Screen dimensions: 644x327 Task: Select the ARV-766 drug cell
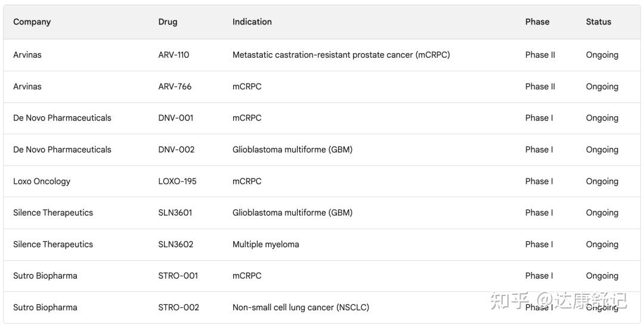pos(175,86)
